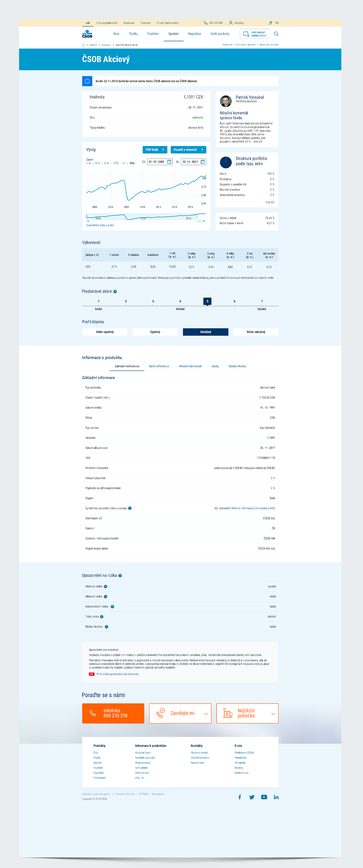This screenshot has height=868, width=363.
Task: Open the calendar icon in the Do date field
Action: [x=203, y=162]
